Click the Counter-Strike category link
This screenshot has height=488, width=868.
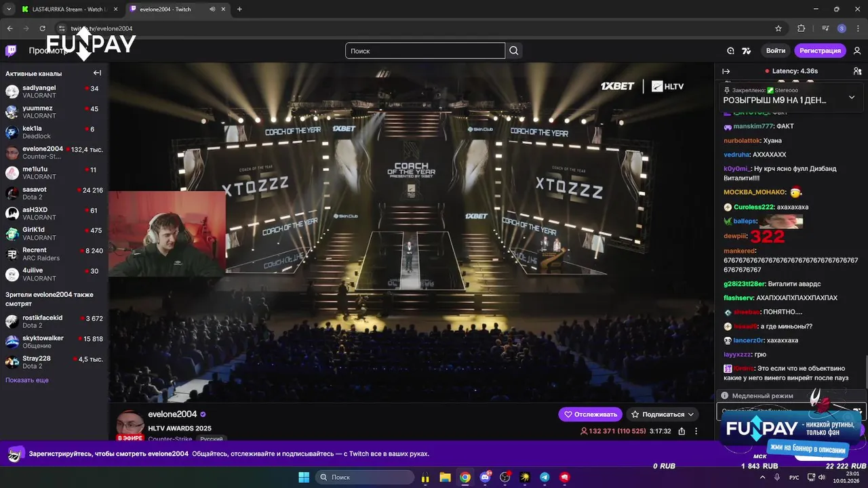pyautogui.click(x=170, y=439)
